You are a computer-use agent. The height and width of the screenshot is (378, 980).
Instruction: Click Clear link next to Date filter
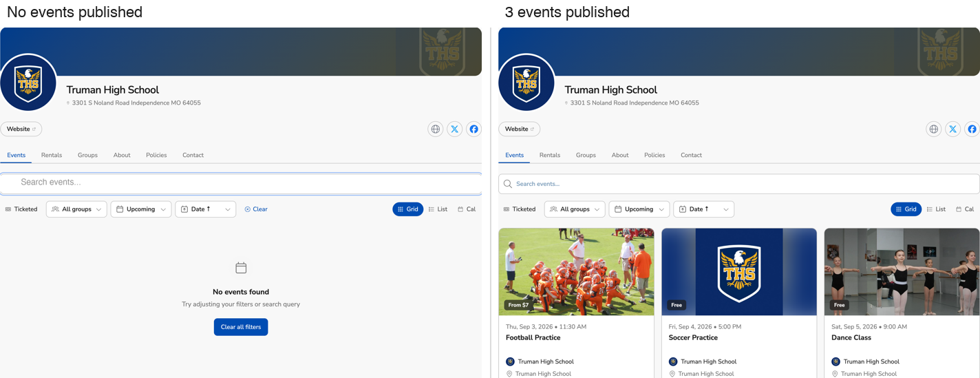[256, 209]
